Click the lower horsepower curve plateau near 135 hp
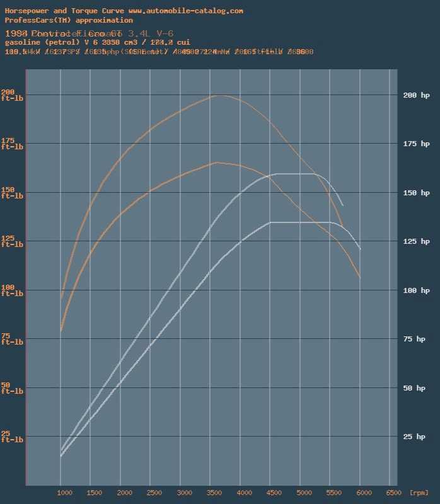Viewport: 440px width, 504px height. click(x=300, y=222)
